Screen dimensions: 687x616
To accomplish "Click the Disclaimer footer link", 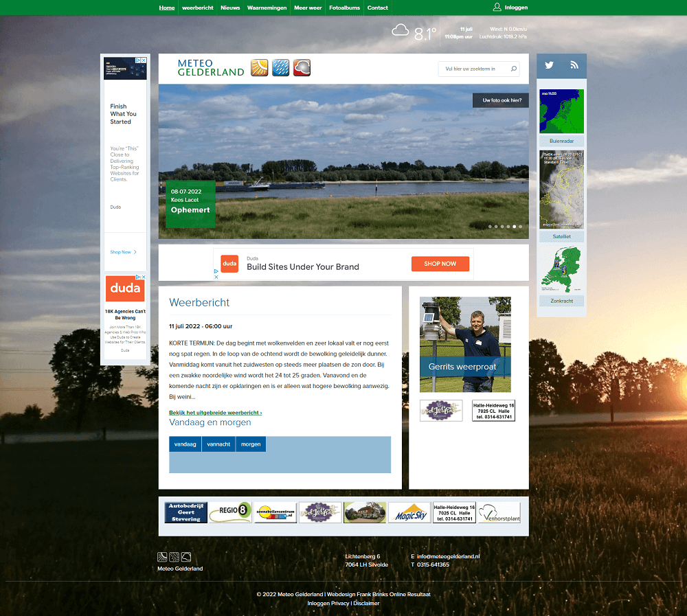I will click(x=366, y=603).
